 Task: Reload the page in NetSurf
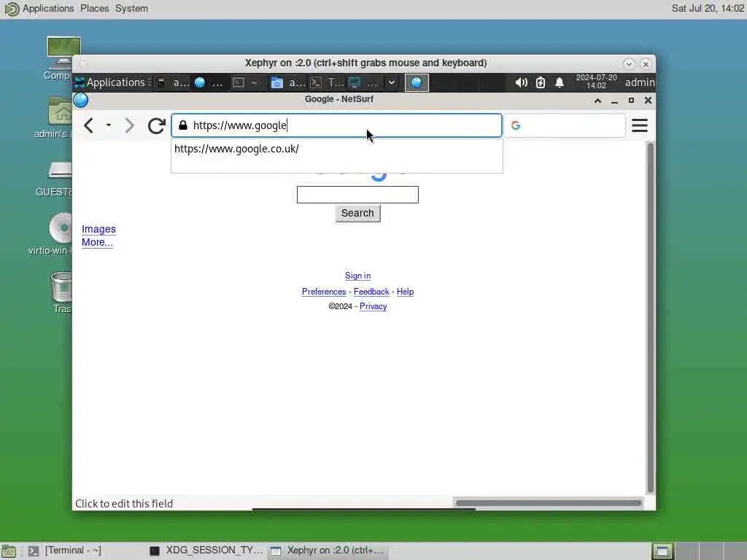(156, 125)
